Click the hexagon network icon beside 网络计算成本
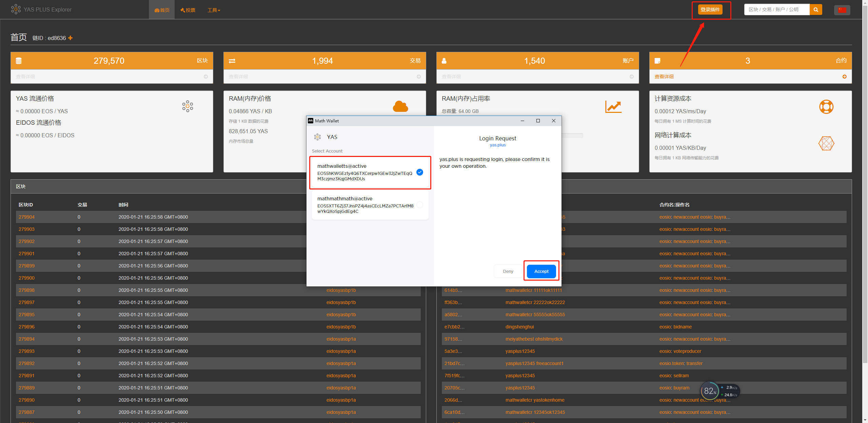868x423 pixels. click(826, 143)
